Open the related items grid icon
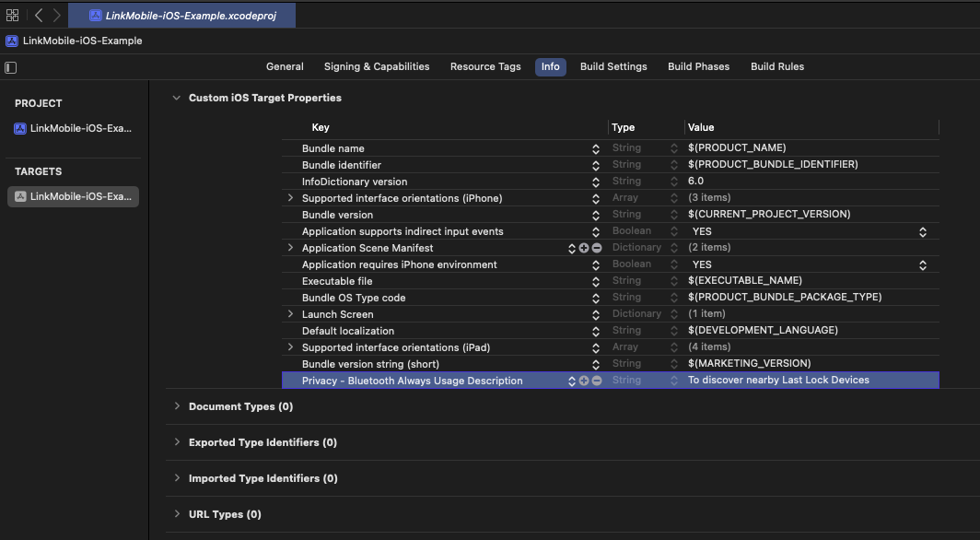This screenshot has height=540, width=980. (12, 15)
